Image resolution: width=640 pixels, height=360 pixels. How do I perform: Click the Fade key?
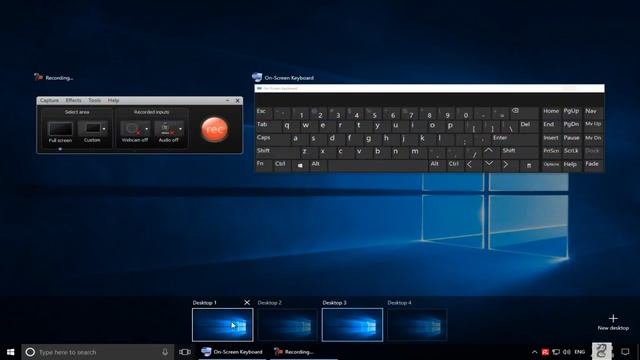[593, 165]
